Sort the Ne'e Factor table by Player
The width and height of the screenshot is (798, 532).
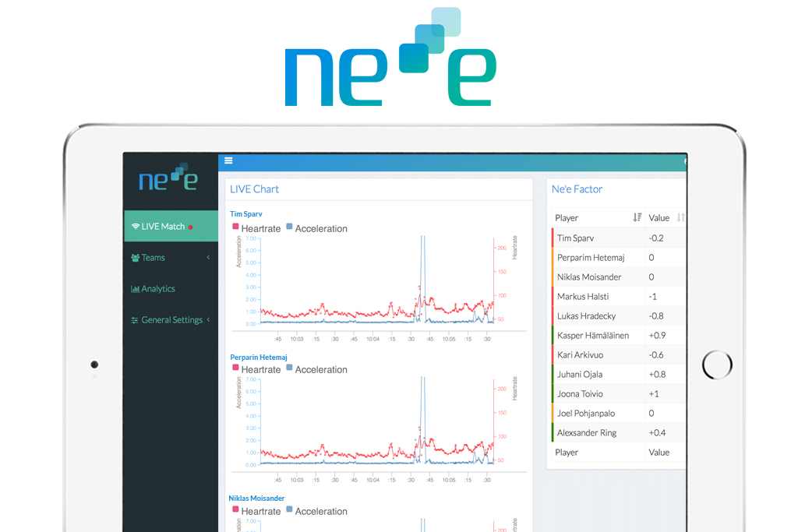(637, 217)
